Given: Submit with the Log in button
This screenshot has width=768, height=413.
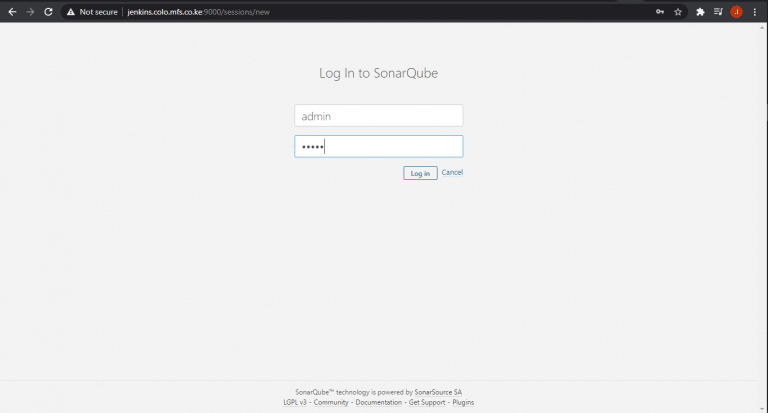Looking at the screenshot, I should point(420,173).
